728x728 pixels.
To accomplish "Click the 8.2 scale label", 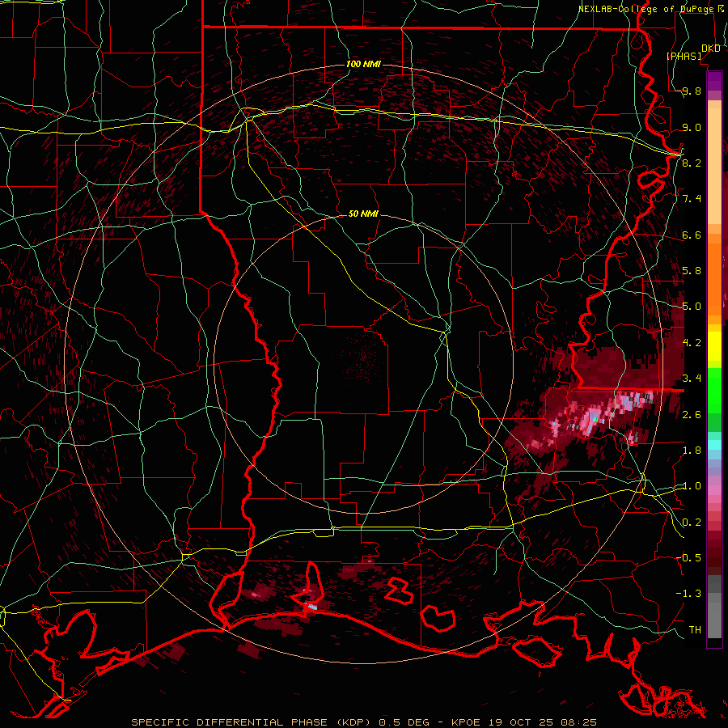I will click(x=692, y=163).
